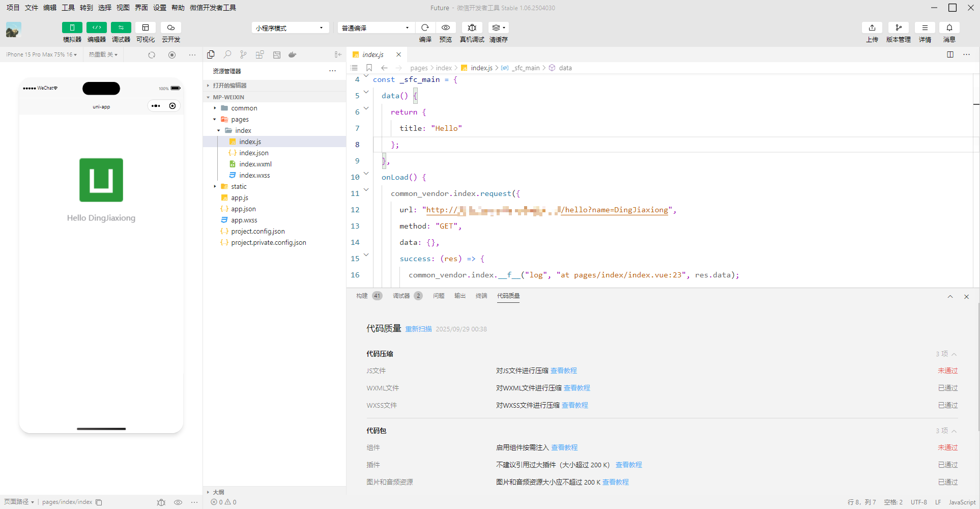This screenshot has width=980, height=509.
Task: Click mini program capsule menu dots
Action: click(x=156, y=106)
